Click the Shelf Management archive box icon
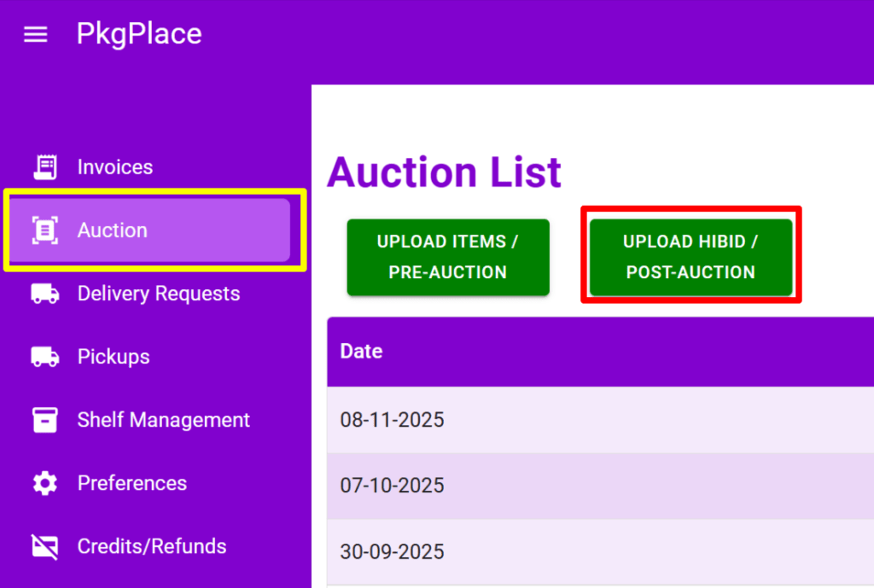The height and width of the screenshot is (588, 874). click(x=44, y=420)
